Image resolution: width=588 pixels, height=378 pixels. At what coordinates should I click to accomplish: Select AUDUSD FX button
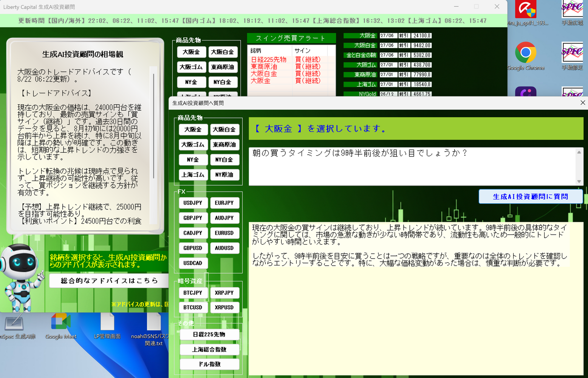[x=224, y=248]
